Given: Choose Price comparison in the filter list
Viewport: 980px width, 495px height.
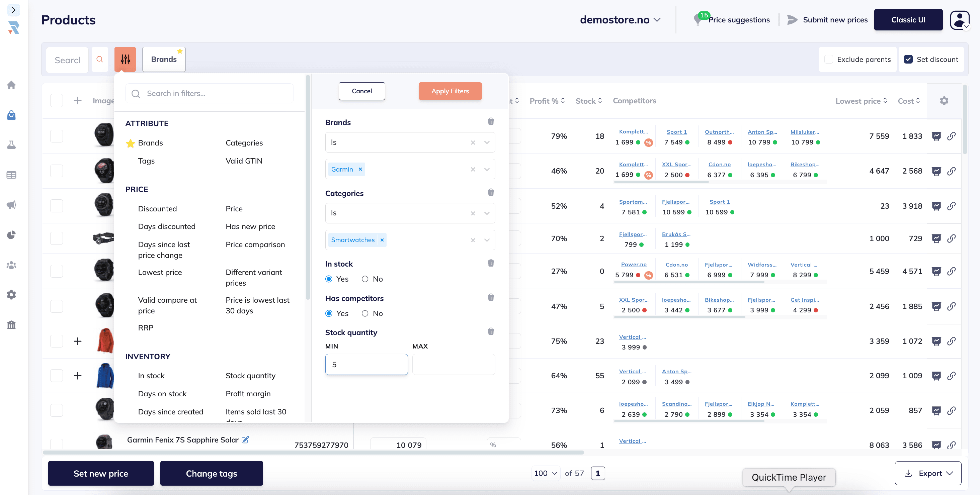Looking at the screenshot, I should coord(255,244).
